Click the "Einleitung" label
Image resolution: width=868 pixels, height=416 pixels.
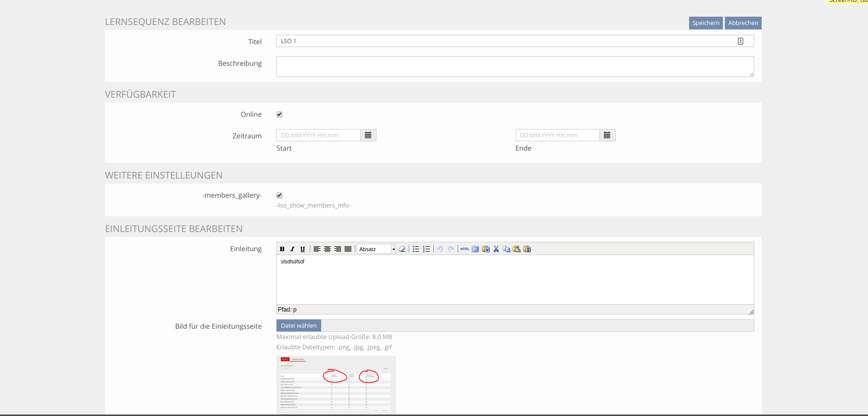point(246,249)
